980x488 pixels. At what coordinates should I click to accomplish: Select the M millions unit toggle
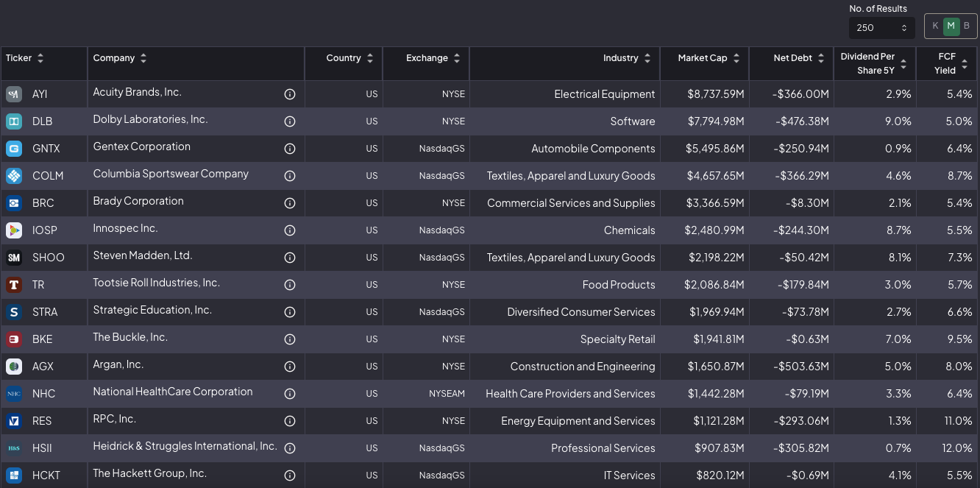tap(951, 26)
